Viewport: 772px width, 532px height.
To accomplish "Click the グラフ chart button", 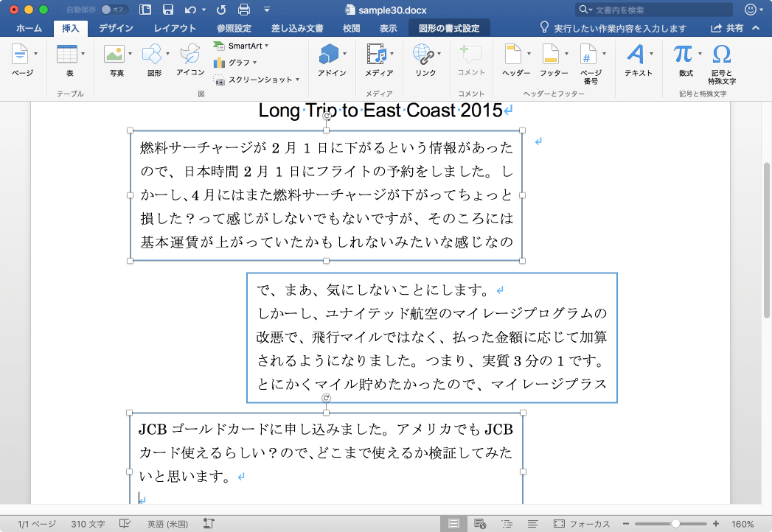I will pyautogui.click(x=235, y=63).
